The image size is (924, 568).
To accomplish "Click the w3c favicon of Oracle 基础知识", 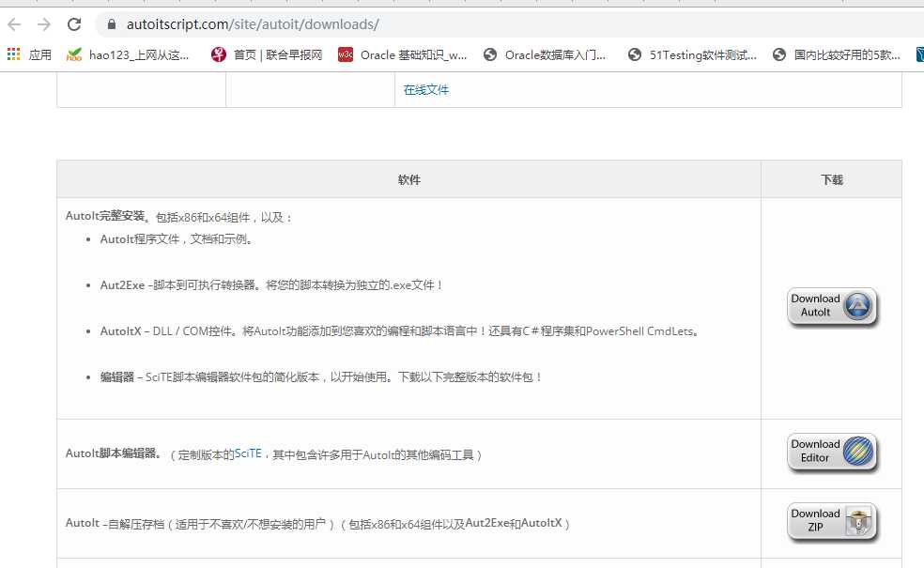I will (x=346, y=54).
